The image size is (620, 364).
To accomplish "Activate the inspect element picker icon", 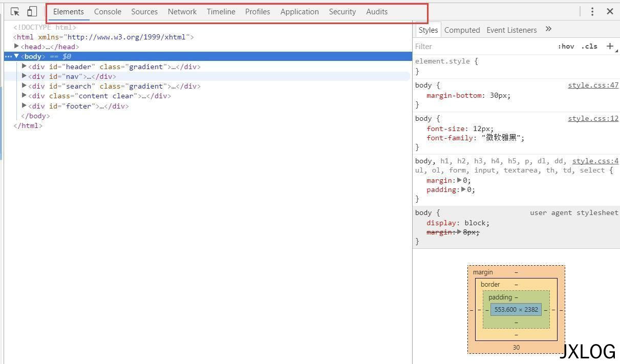I will (15, 11).
